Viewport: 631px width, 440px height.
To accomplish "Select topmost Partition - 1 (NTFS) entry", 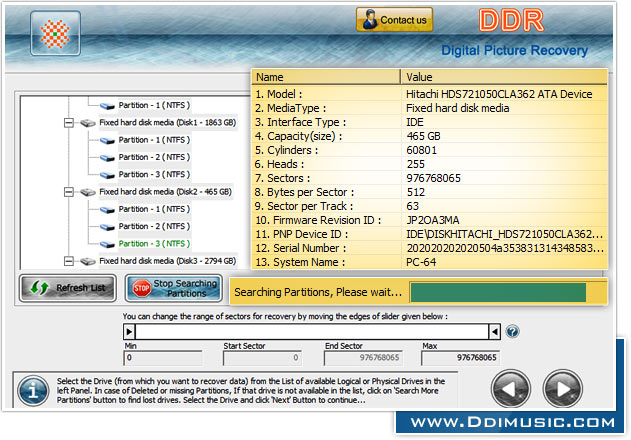I will [x=154, y=105].
